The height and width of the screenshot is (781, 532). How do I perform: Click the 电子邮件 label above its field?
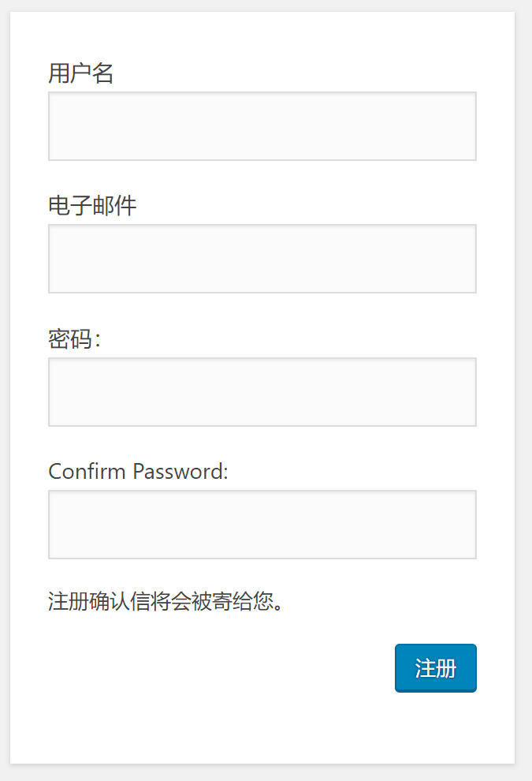[x=93, y=205]
